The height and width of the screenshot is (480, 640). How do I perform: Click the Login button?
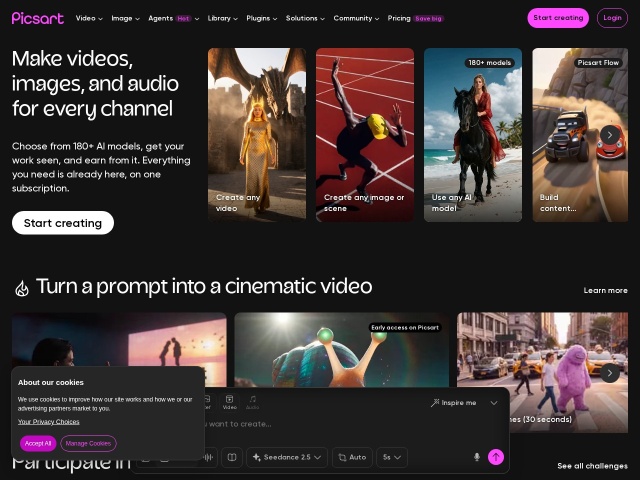(x=612, y=18)
